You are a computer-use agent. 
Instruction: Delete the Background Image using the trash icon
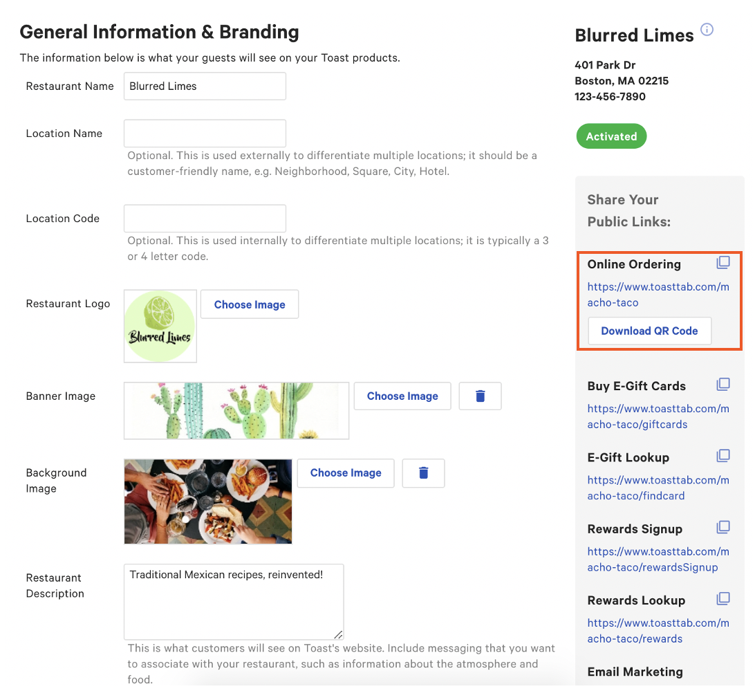tap(423, 473)
